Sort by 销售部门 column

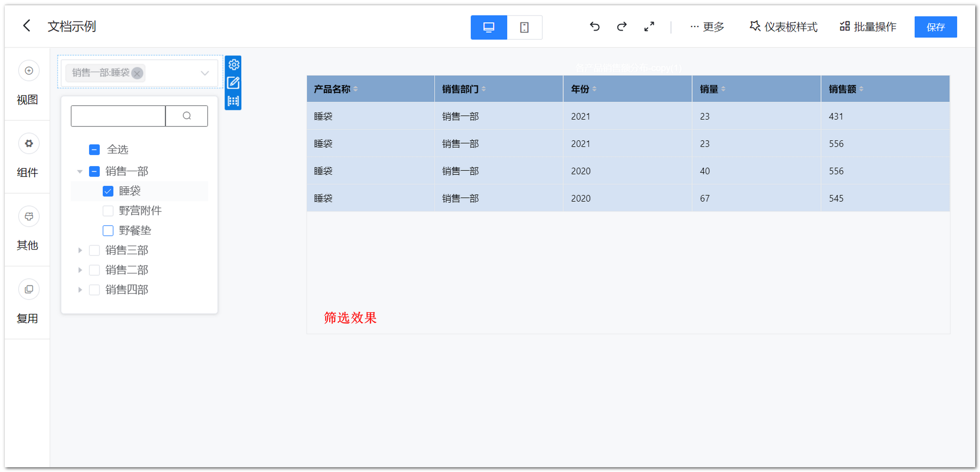coord(484,89)
